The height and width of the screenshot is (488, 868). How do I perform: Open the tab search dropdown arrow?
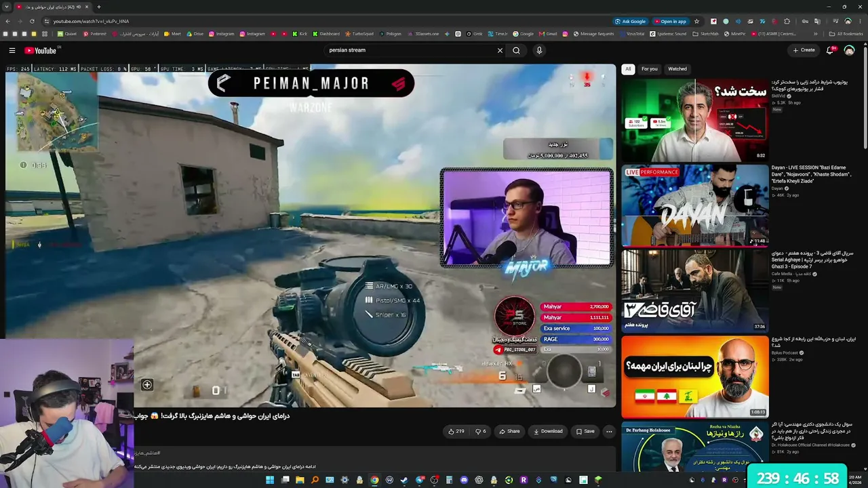point(7,7)
